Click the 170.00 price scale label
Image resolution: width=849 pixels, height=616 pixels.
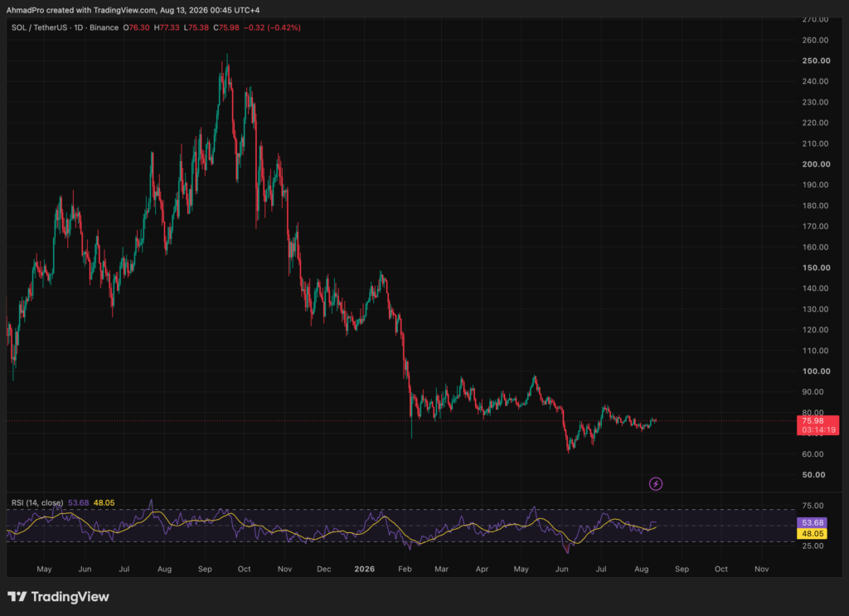(816, 226)
